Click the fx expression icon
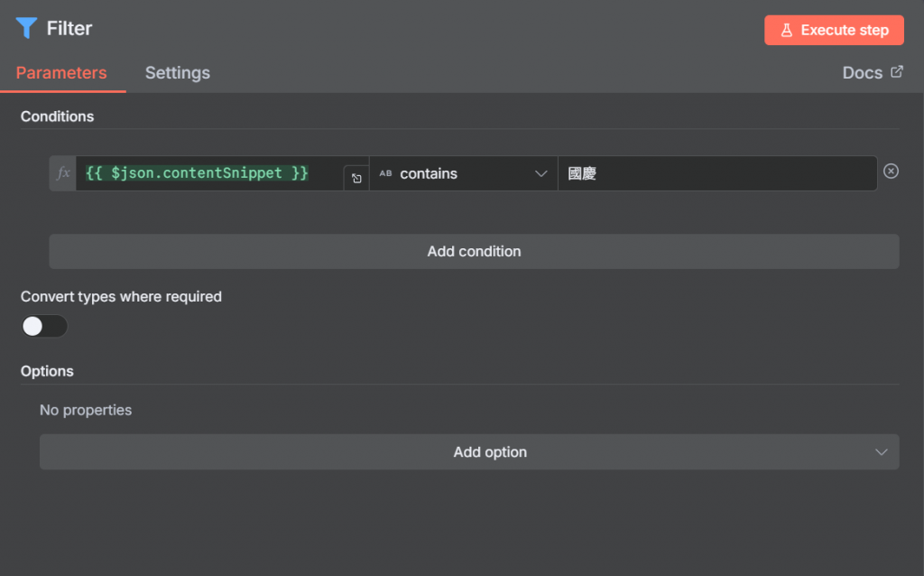The height and width of the screenshot is (576, 924). click(63, 173)
